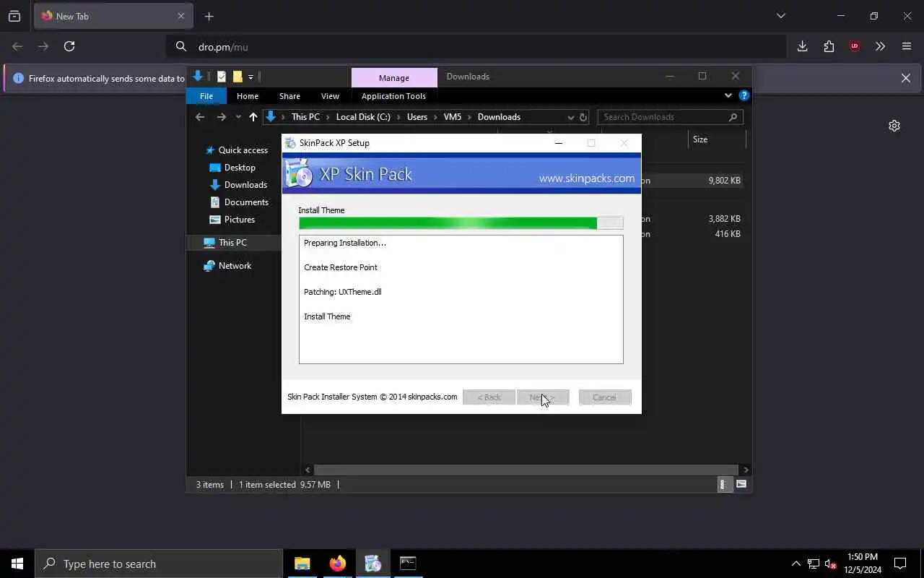
Task: List all Firefox tabs dropdown
Action: [x=780, y=16]
